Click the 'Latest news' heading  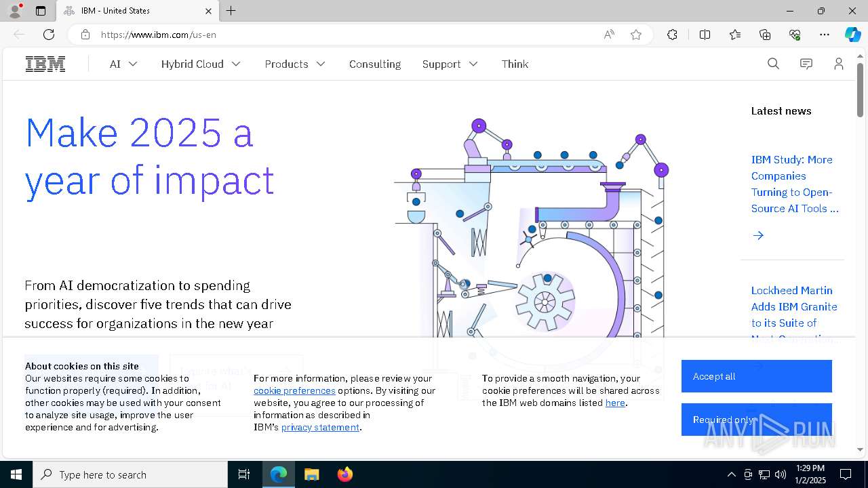coord(781,110)
